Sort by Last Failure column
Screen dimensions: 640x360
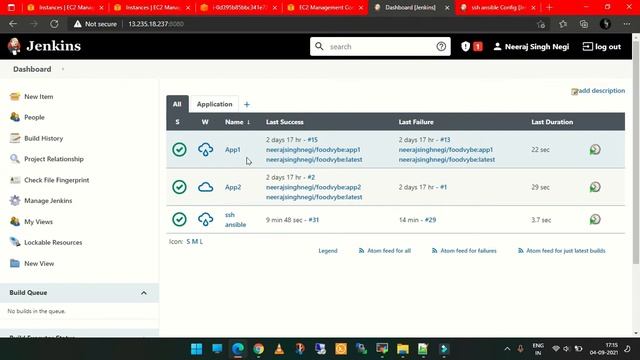click(416, 122)
